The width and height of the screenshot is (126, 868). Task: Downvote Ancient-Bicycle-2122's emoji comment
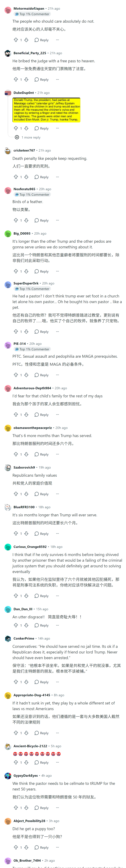pos(26,763)
